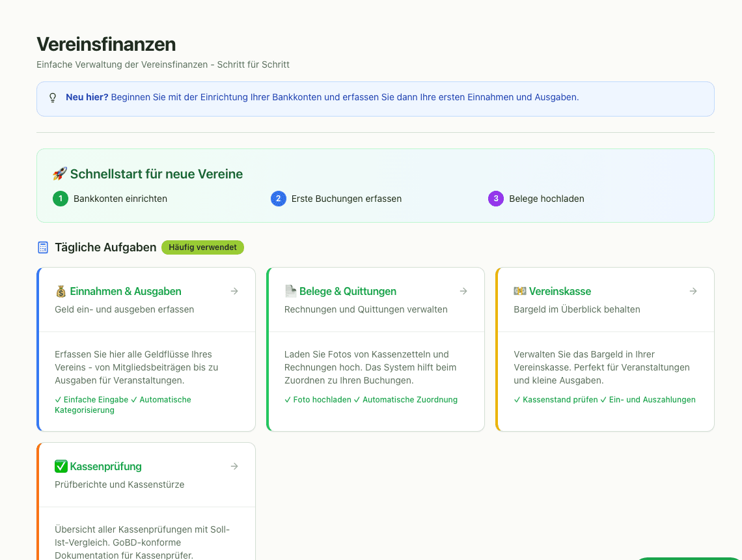Click the 'Laden Sie Fotos von Kassenzetteln' description
Viewport: 742px width, 560px height.
(x=370, y=367)
